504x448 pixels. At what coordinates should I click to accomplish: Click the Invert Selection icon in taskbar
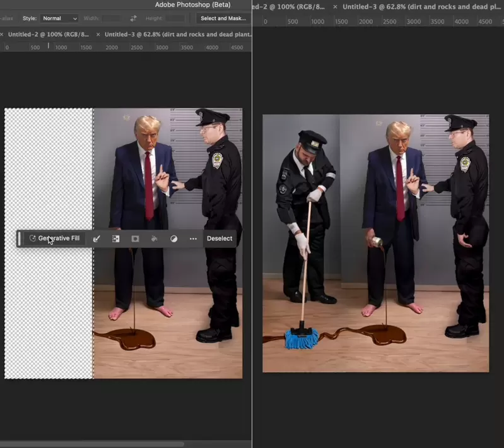(x=115, y=239)
